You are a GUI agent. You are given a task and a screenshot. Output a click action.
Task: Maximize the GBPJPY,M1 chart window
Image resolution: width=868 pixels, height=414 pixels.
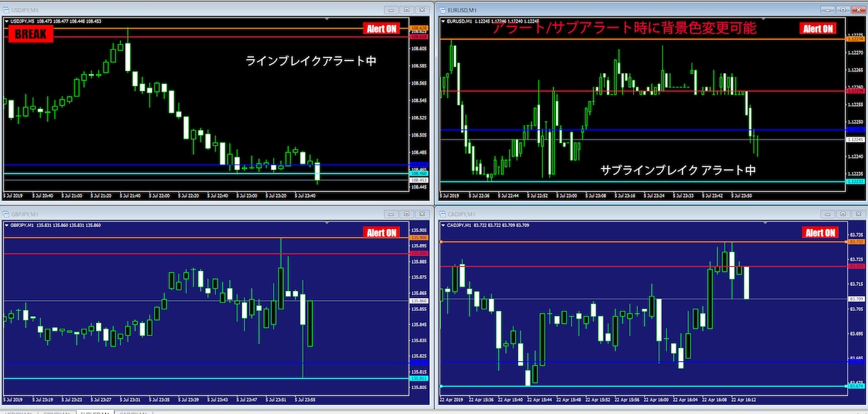(x=406, y=213)
